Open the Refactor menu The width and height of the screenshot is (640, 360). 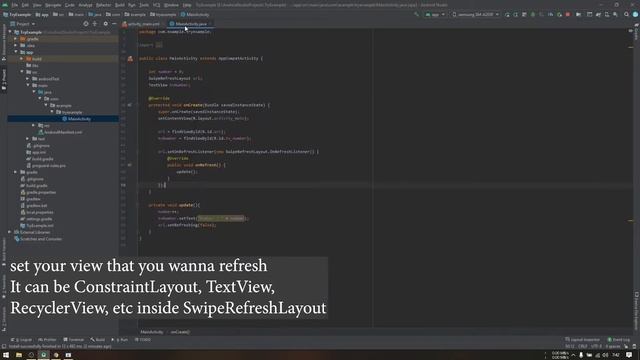103,5
